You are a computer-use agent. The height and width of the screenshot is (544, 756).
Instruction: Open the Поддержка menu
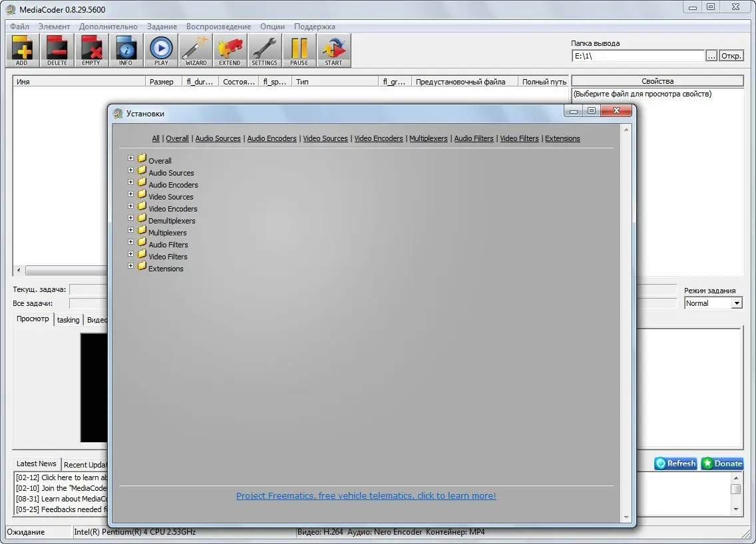click(x=314, y=27)
